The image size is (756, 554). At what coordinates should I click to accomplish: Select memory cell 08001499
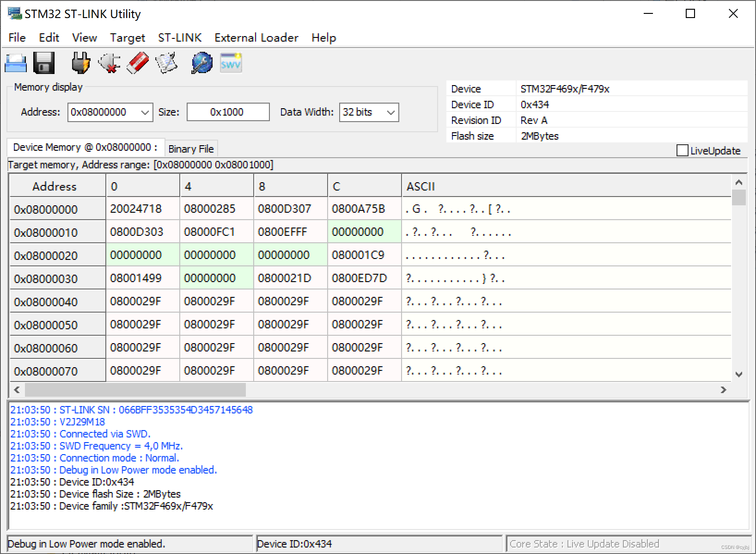click(142, 278)
